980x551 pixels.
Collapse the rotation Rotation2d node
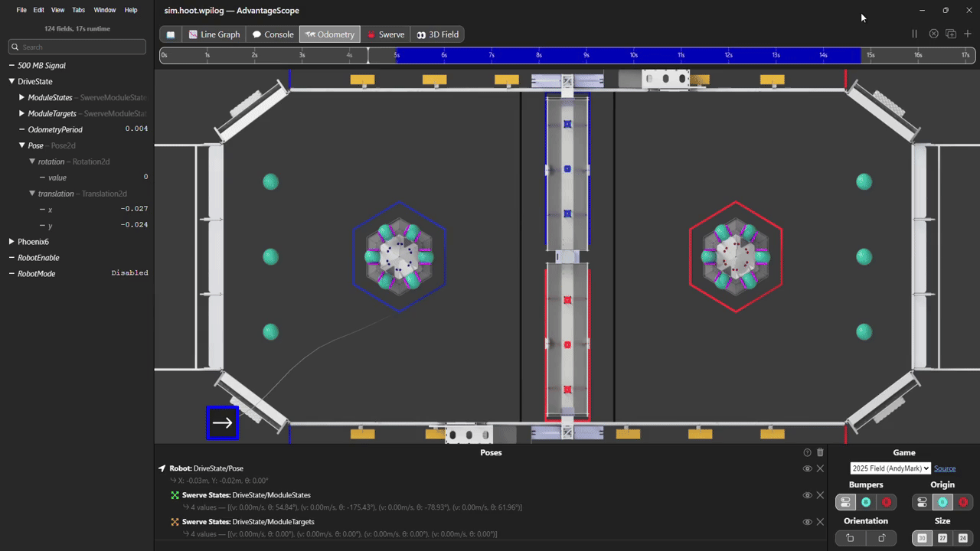coord(32,161)
